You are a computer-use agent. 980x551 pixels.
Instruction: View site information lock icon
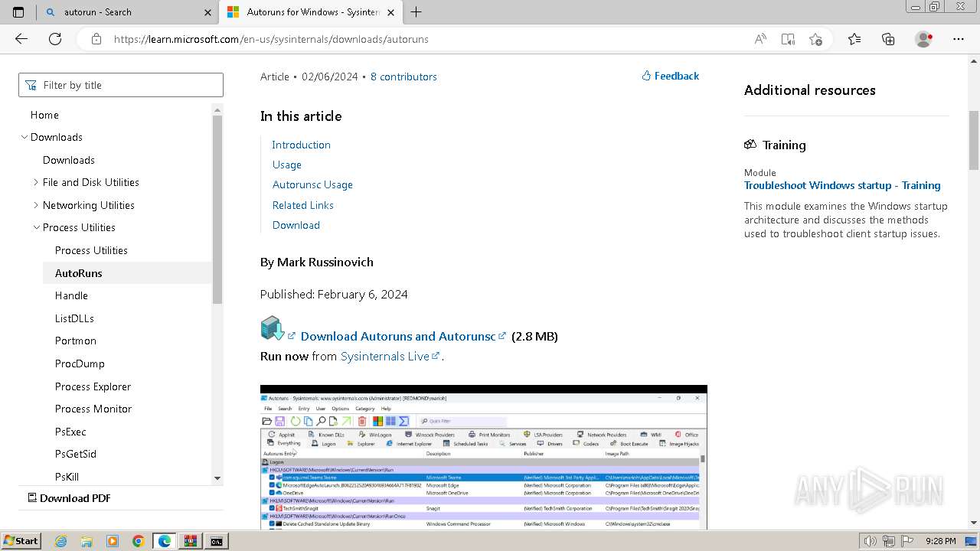pos(96,39)
